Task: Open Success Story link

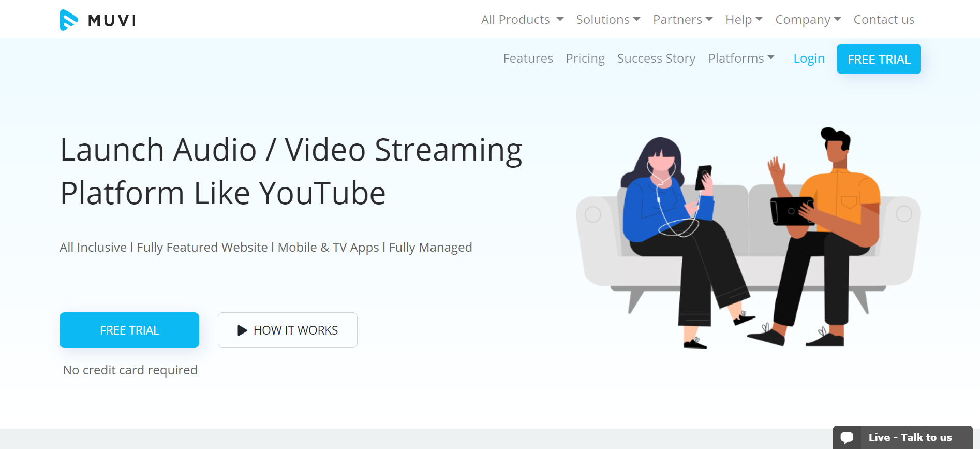Action: [656, 59]
